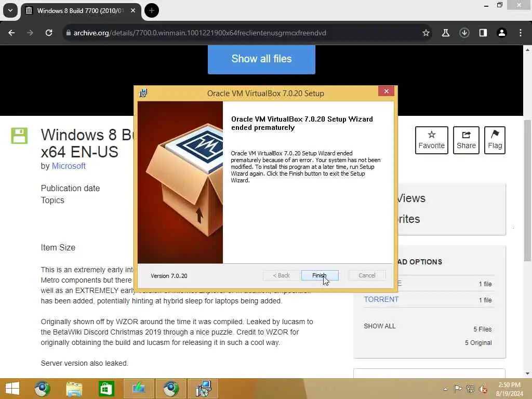Open a new browser tab
The height and width of the screenshot is (399, 532).
(152, 10)
